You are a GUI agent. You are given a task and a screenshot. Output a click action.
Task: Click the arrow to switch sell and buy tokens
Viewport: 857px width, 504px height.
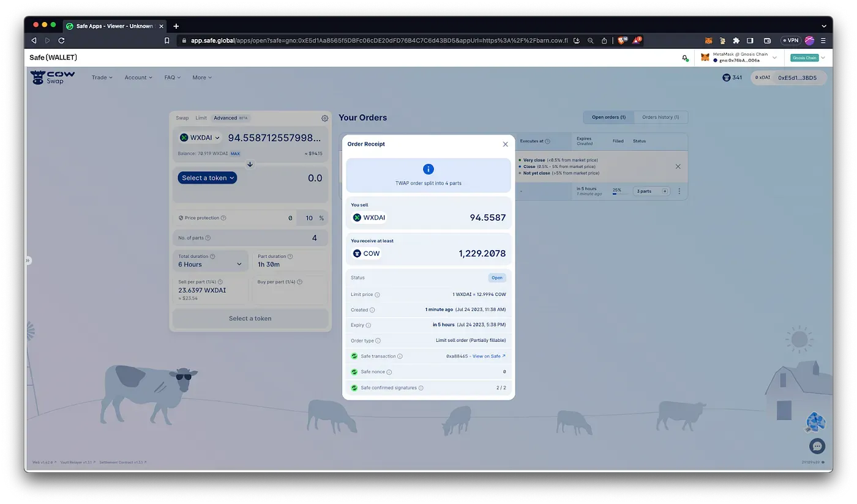coord(250,164)
